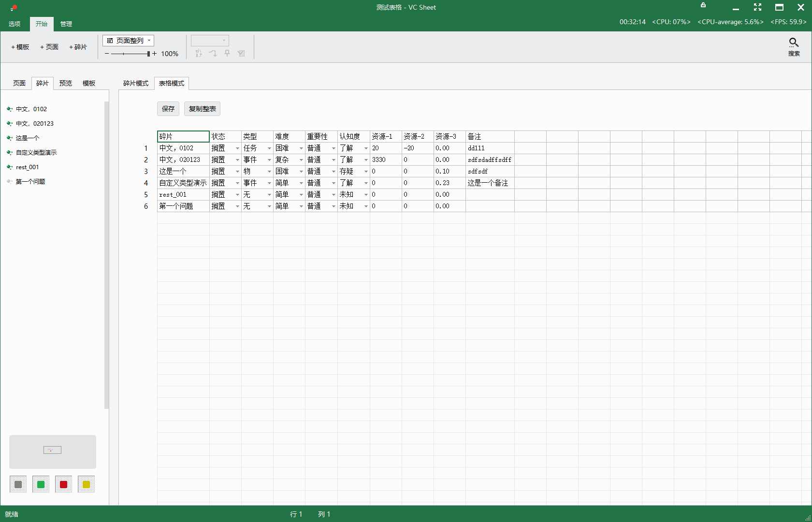The width and height of the screenshot is (812, 522).
Task: Open the 管理 ribbon tab
Action: click(x=66, y=24)
